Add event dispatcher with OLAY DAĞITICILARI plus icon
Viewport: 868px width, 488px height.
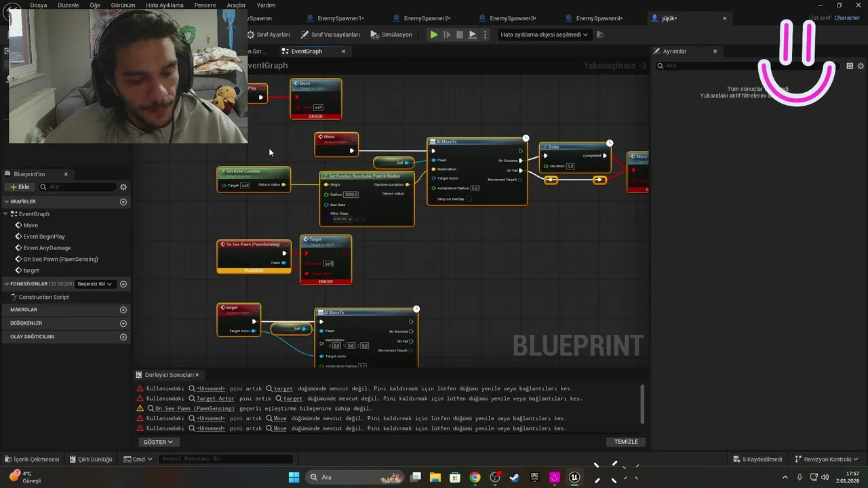(123, 337)
